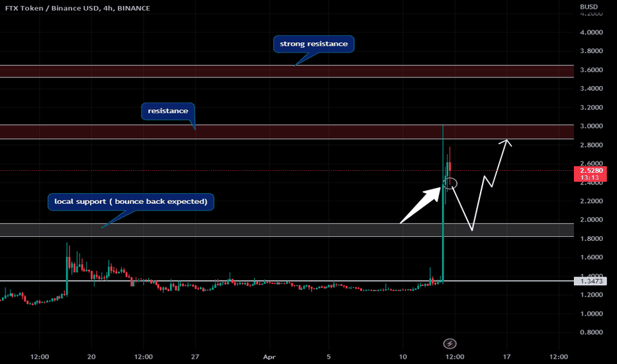This screenshot has width=617, height=364.
Task: Click the 3.2000 price axis label
Action: tap(591, 107)
